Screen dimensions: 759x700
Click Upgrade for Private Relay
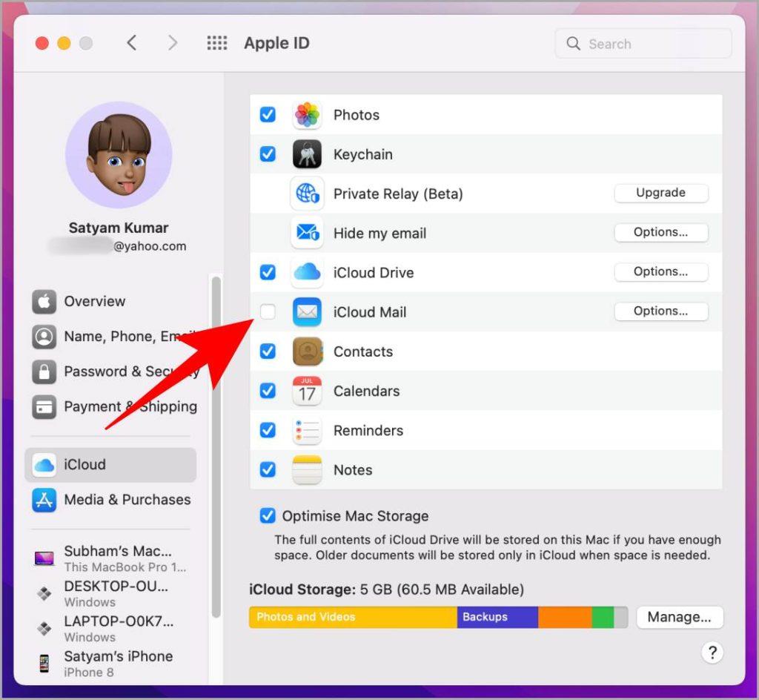click(660, 193)
